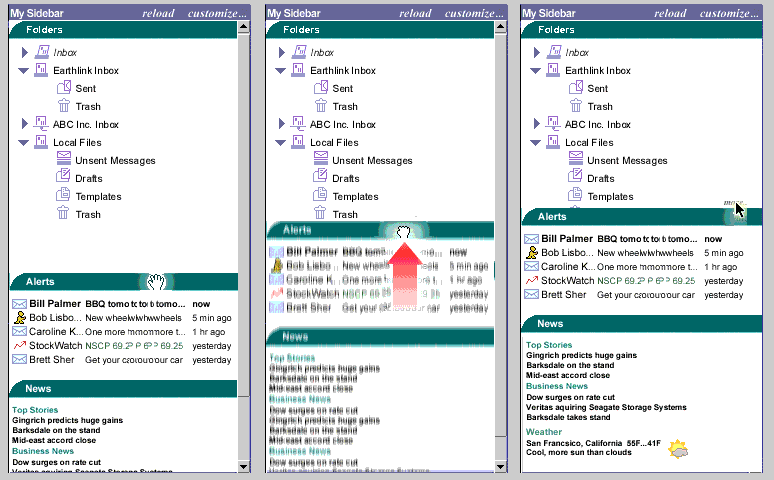Image resolution: width=774 pixels, height=480 pixels.
Task: Click the StockWatch chart icon in the right panel
Action: (532, 280)
